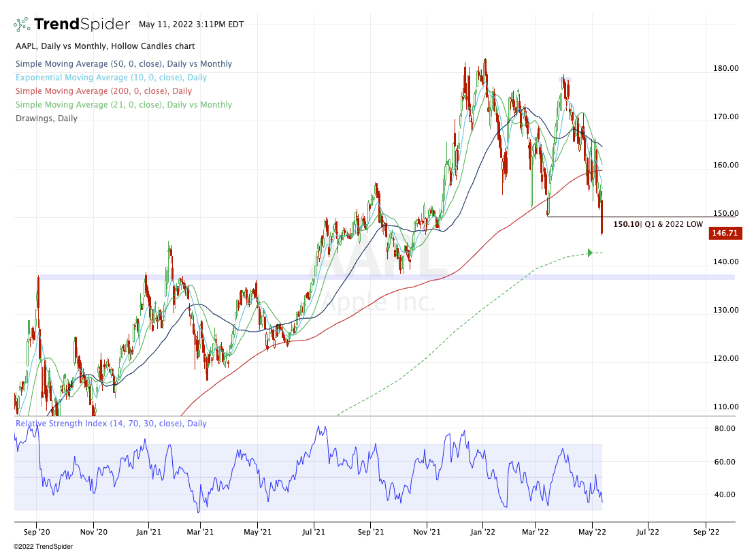The width and height of the screenshot is (756, 553).
Task: Open the Relative Strength Index indicator label
Action: [111, 424]
